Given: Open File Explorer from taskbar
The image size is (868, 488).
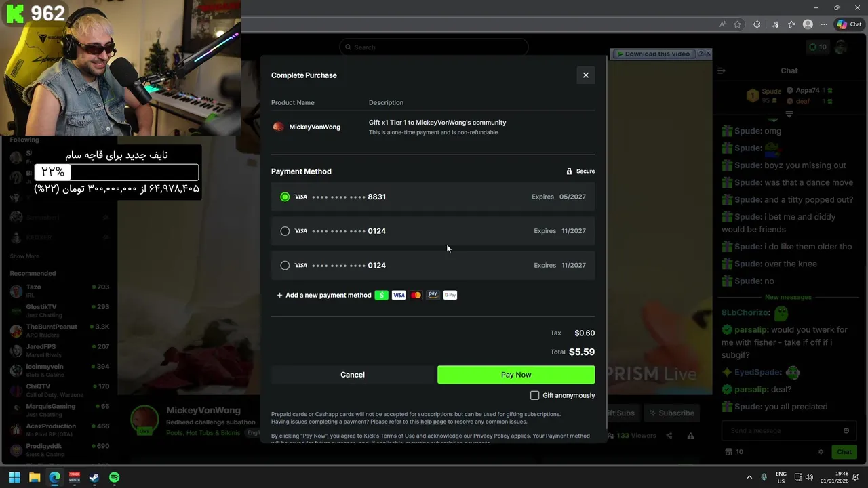Looking at the screenshot, I should click(x=35, y=477).
